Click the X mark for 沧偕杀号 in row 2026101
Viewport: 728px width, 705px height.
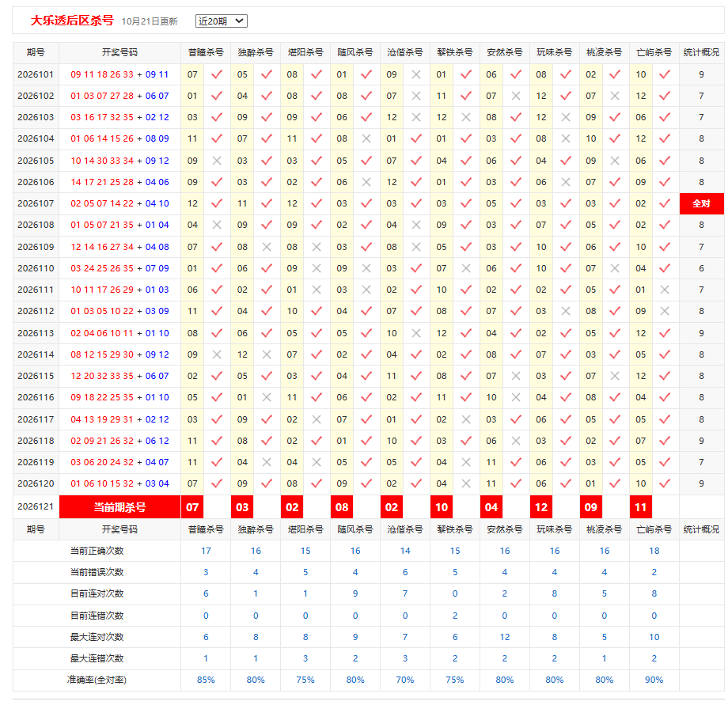416,74
